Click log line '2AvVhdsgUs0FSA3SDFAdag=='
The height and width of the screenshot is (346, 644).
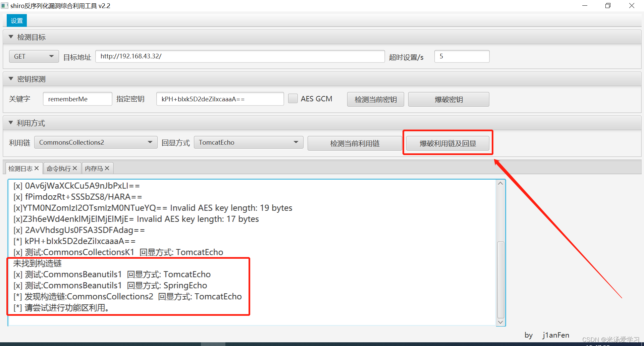coord(79,230)
